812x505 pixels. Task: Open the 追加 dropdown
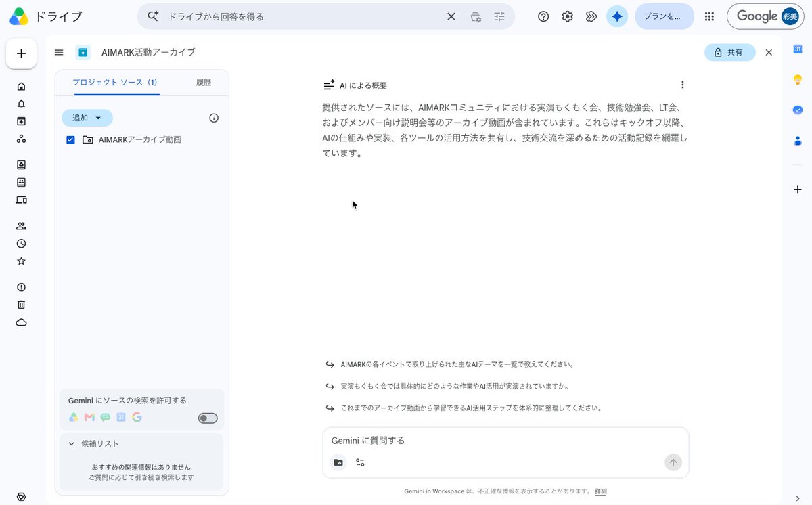click(x=87, y=118)
